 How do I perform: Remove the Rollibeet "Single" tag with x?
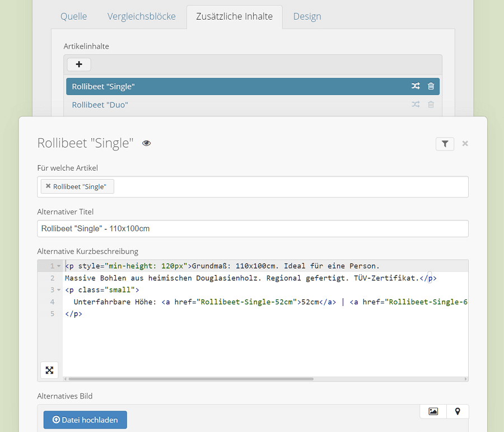48,186
